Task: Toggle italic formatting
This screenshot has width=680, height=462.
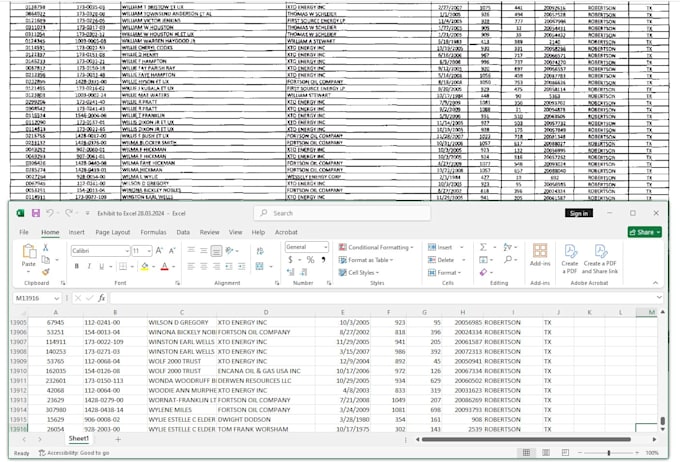Action: pyautogui.click(x=89, y=266)
